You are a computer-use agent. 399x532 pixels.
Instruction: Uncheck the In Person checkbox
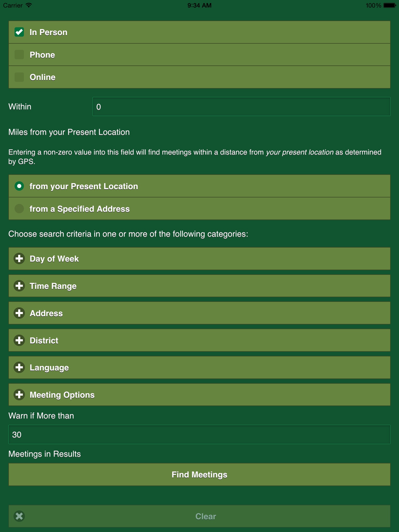(19, 32)
